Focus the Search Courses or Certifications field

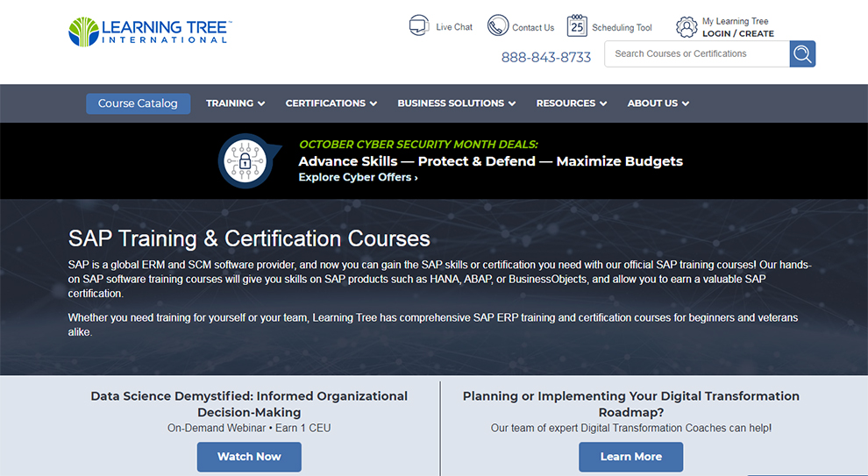(697, 53)
